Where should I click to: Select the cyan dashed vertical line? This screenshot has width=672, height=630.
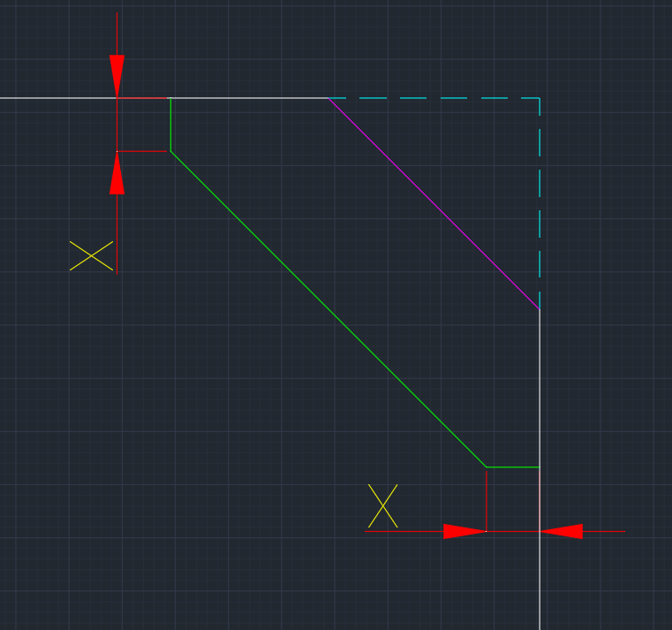[540, 204]
